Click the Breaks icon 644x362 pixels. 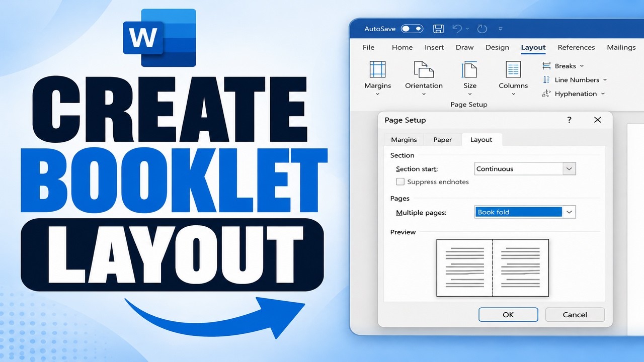546,66
